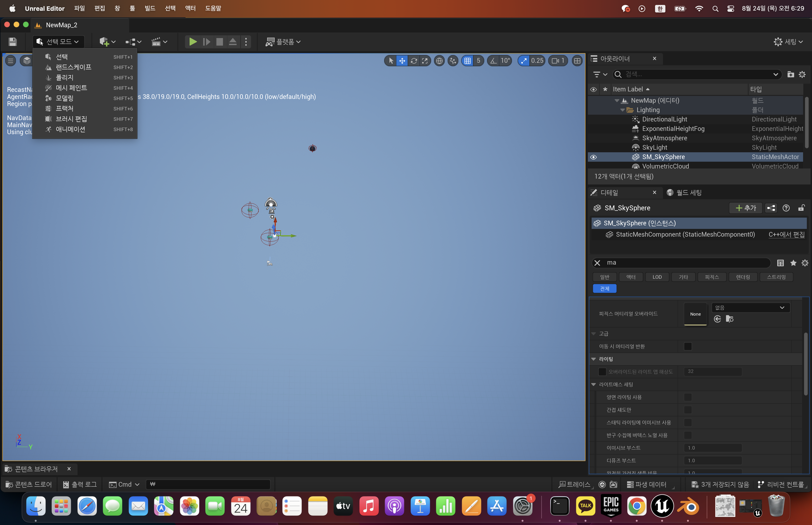Select the scale transform tool
Screen dimensions: 812x525
coord(425,61)
